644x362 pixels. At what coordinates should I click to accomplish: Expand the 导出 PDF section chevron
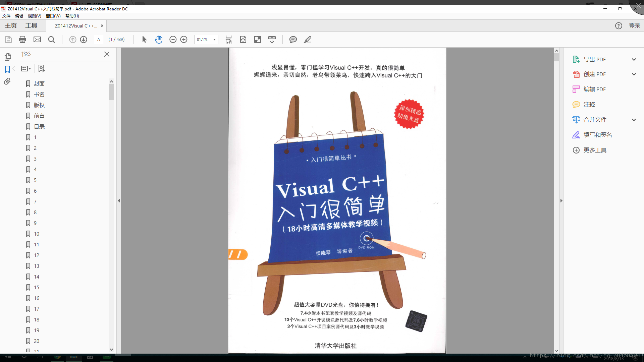coord(634,59)
